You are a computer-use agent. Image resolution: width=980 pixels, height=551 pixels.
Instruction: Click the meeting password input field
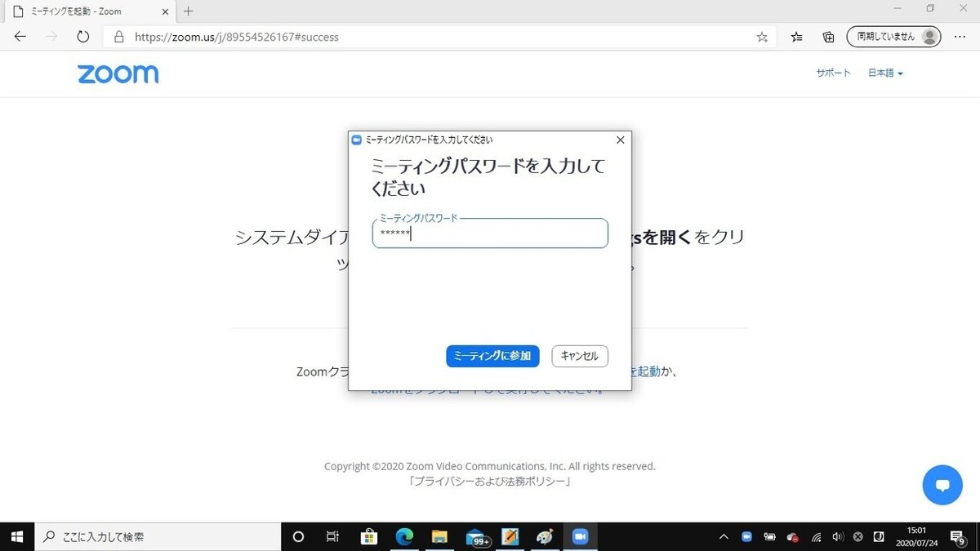tap(489, 233)
